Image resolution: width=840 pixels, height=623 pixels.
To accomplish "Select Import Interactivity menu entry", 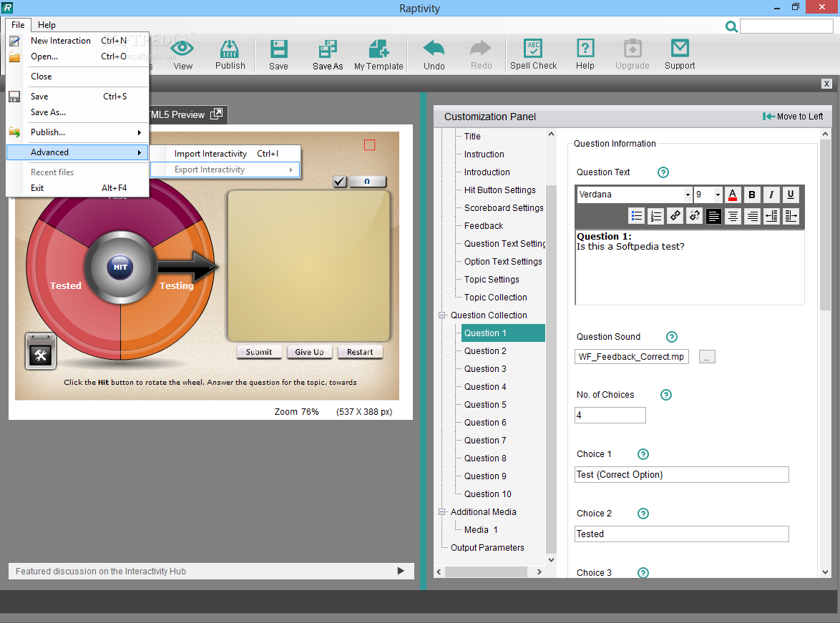I will tap(225, 154).
